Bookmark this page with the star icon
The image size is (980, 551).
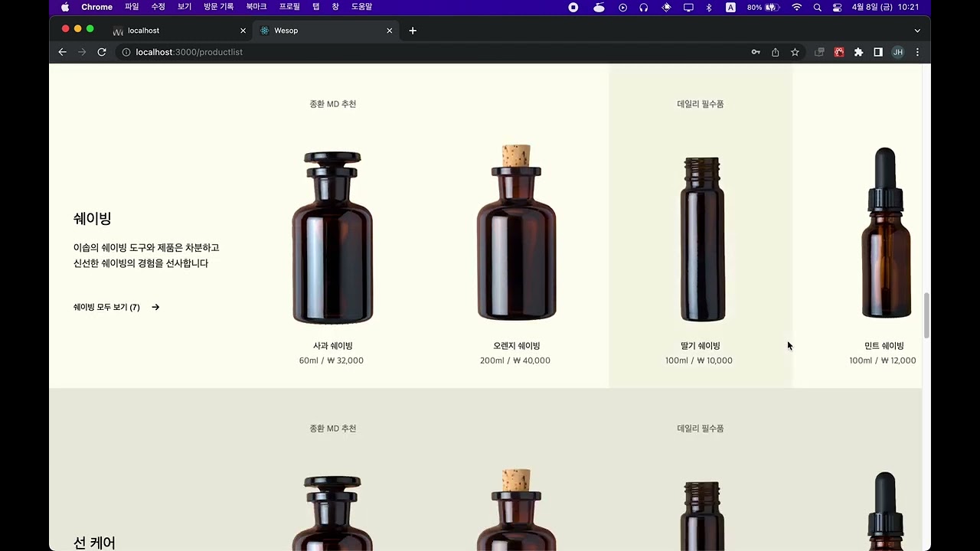(795, 52)
